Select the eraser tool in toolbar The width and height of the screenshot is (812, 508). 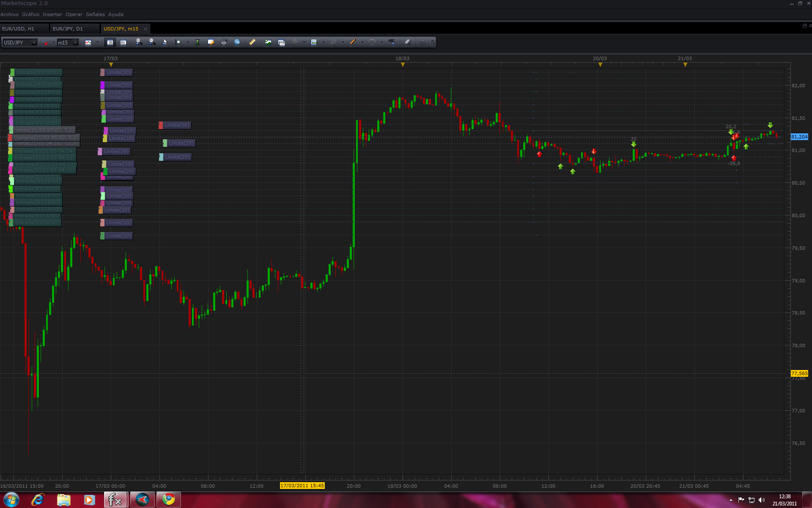(408, 42)
